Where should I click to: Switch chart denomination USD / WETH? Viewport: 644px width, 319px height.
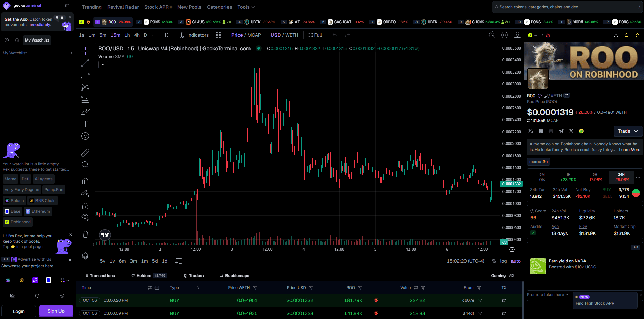284,35
